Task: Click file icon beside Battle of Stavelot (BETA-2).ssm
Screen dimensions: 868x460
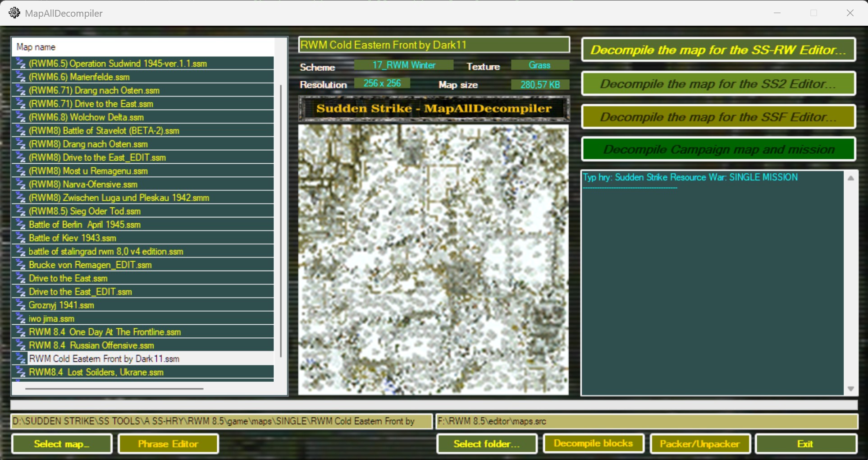Action: click(x=21, y=131)
